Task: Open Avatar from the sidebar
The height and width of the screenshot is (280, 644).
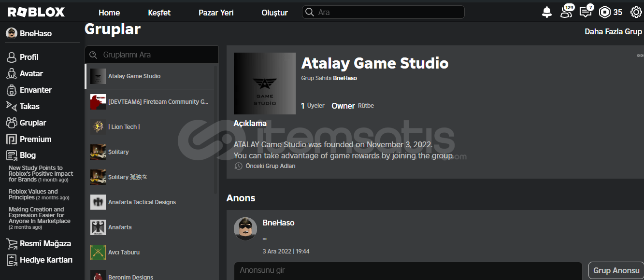Action: click(x=31, y=73)
